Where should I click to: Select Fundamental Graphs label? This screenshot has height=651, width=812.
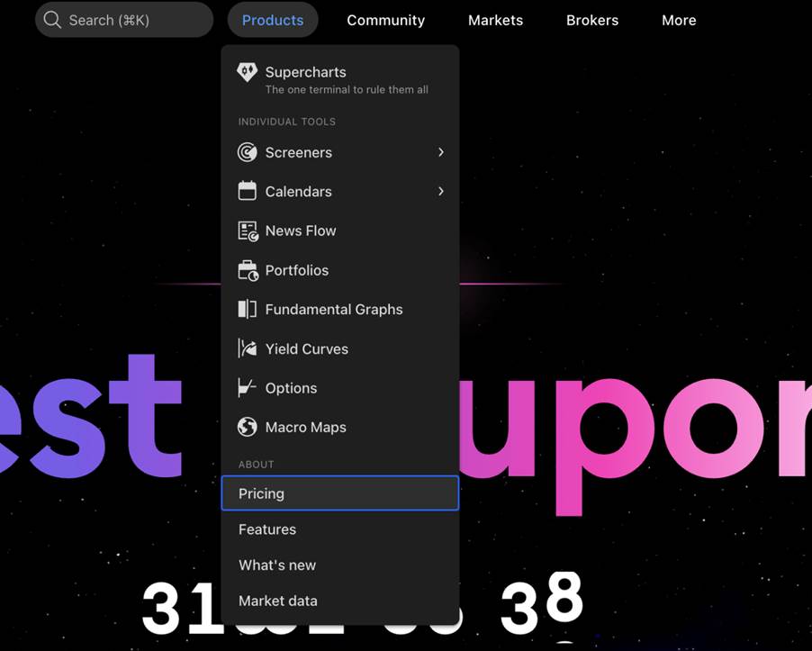pyautogui.click(x=334, y=309)
